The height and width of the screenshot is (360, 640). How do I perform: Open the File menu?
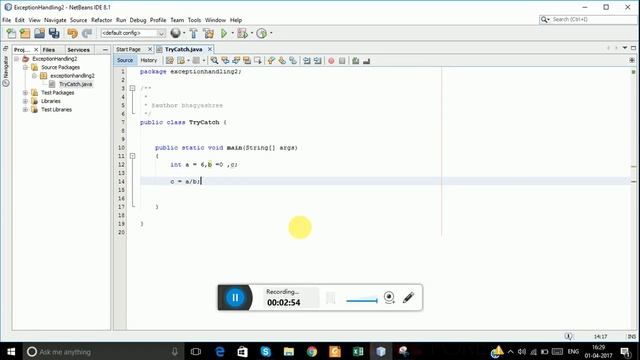[7, 20]
